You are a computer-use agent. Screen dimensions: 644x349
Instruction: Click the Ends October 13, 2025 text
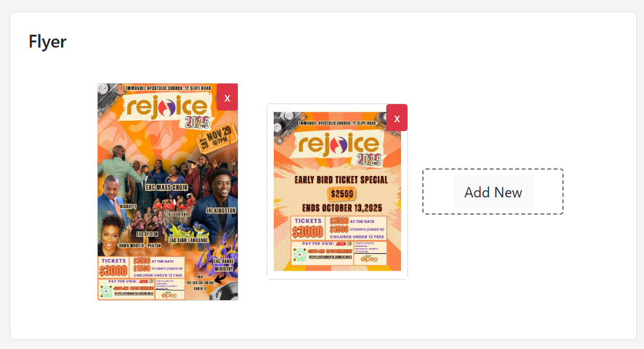(x=342, y=208)
